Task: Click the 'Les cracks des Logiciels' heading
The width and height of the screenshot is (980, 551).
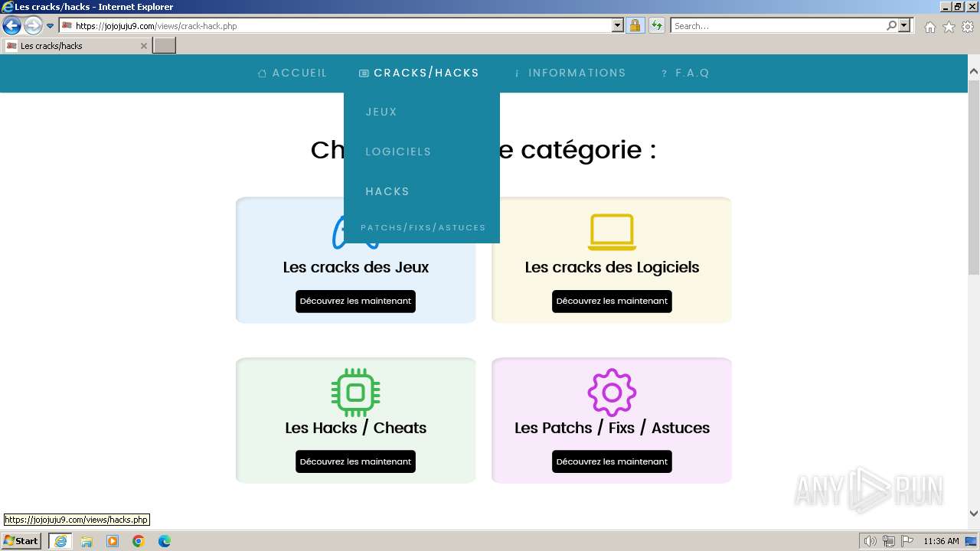Action: pos(612,267)
